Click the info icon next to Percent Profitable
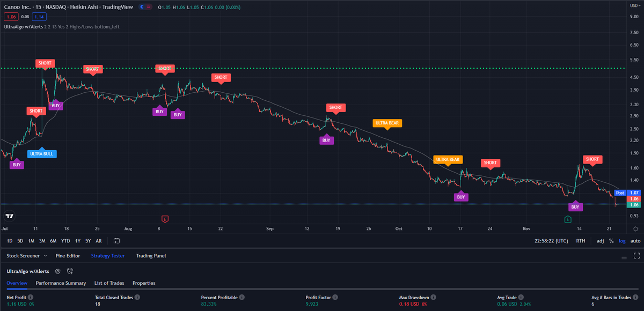 242,297
